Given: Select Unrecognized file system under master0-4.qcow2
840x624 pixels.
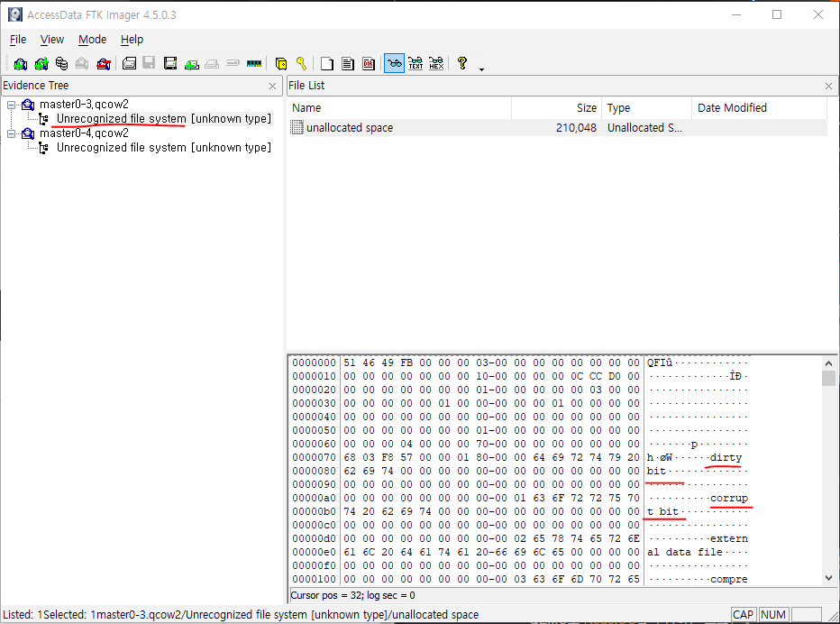Looking at the screenshot, I should tap(164, 147).
